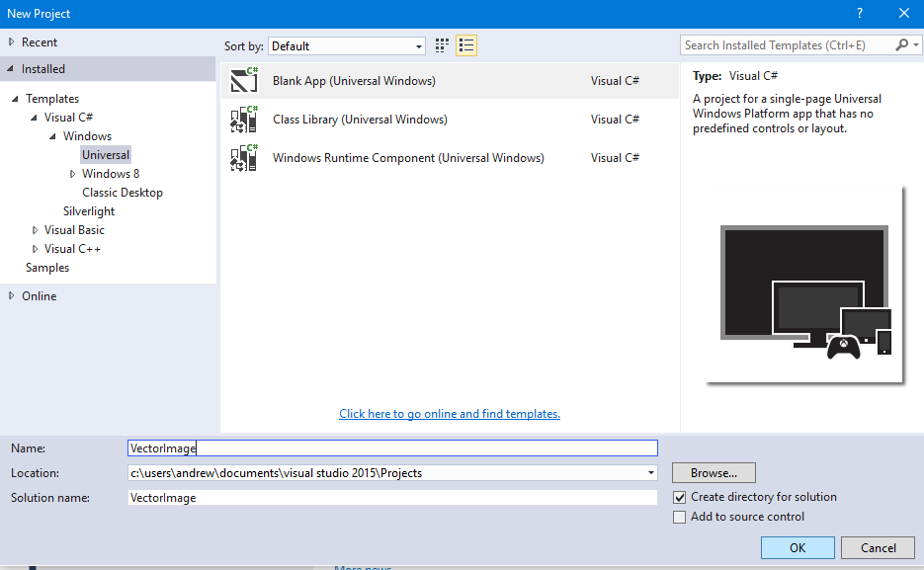This screenshot has height=570, width=924.
Task: Click the Name input field
Action: pyautogui.click(x=392, y=448)
